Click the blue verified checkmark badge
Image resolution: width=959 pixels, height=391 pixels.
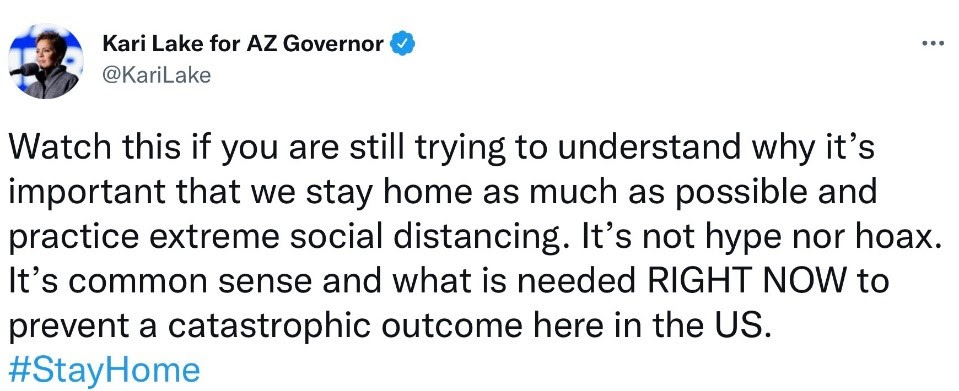tap(403, 44)
